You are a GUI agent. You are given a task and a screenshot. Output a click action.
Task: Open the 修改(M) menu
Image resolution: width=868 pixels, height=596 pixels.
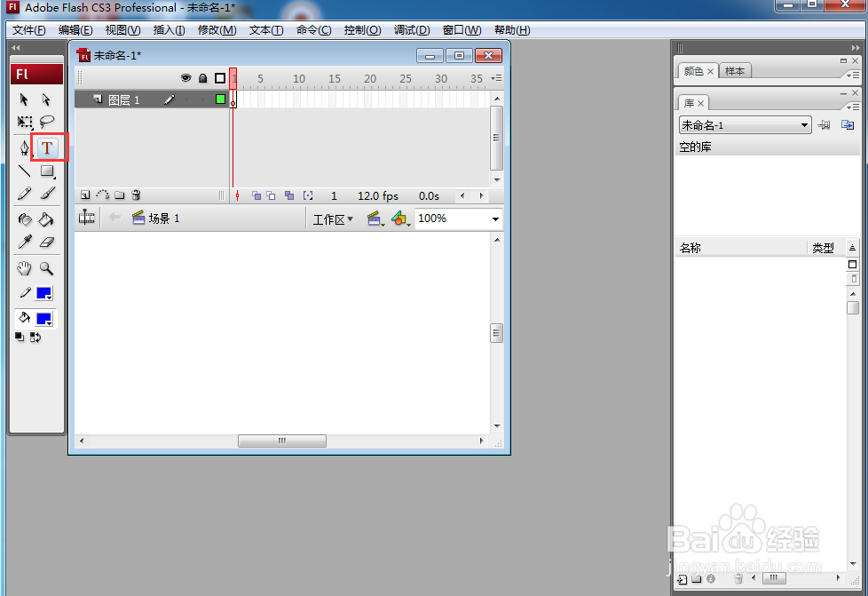click(x=217, y=30)
